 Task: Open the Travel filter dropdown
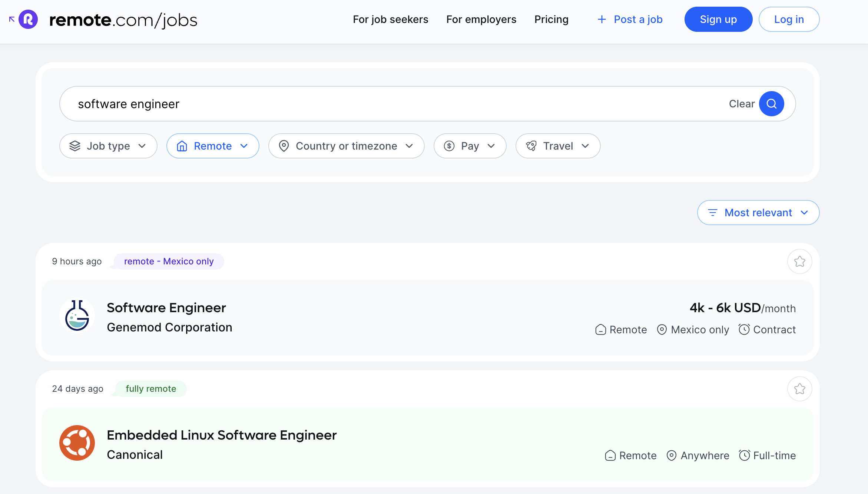[x=558, y=146]
